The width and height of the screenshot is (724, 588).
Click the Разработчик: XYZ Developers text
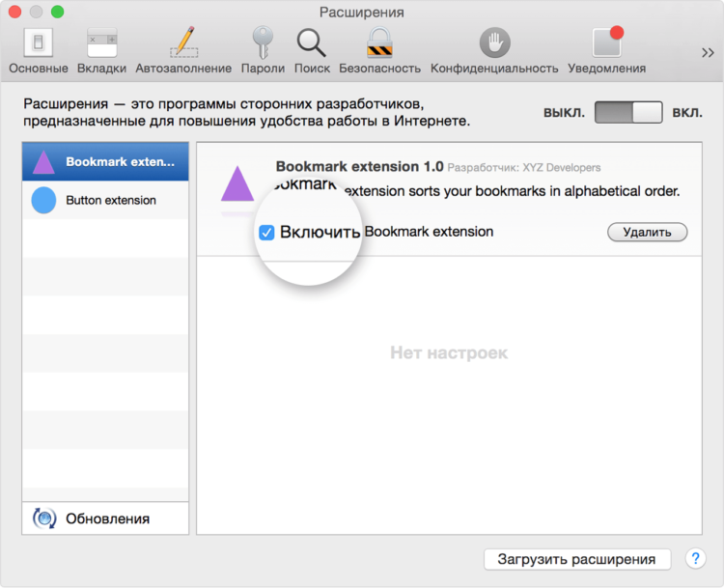(x=523, y=168)
